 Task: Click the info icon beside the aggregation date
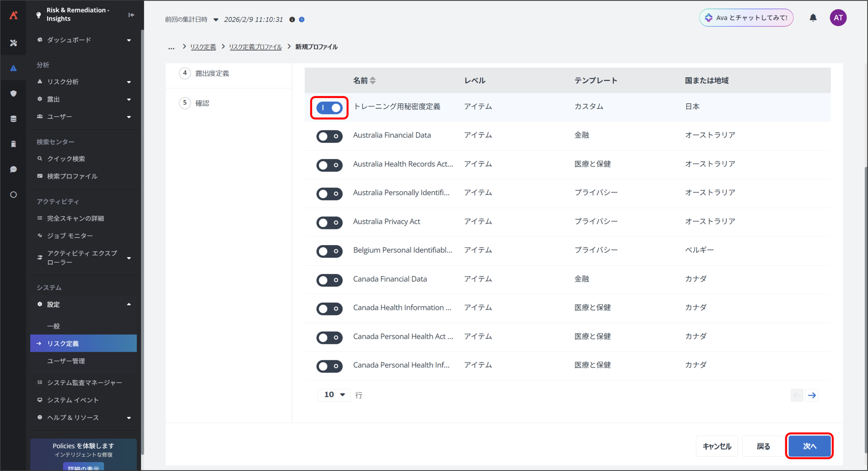pos(292,19)
